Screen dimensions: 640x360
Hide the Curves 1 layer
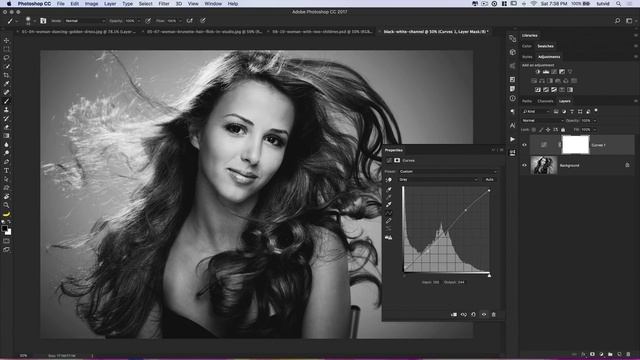click(x=524, y=145)
